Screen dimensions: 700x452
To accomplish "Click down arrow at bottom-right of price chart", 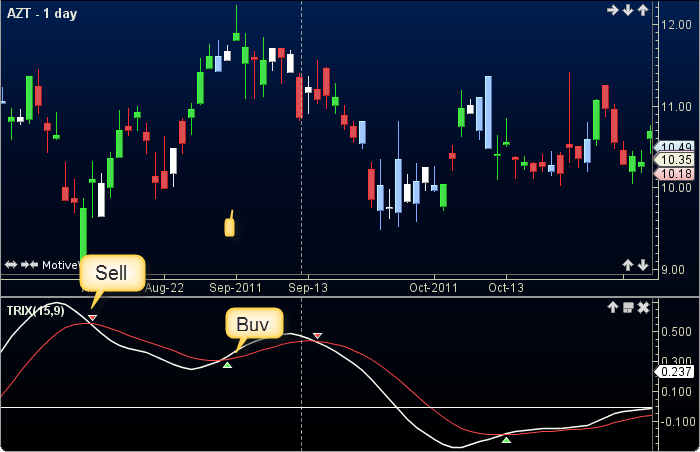I will 643,265.
